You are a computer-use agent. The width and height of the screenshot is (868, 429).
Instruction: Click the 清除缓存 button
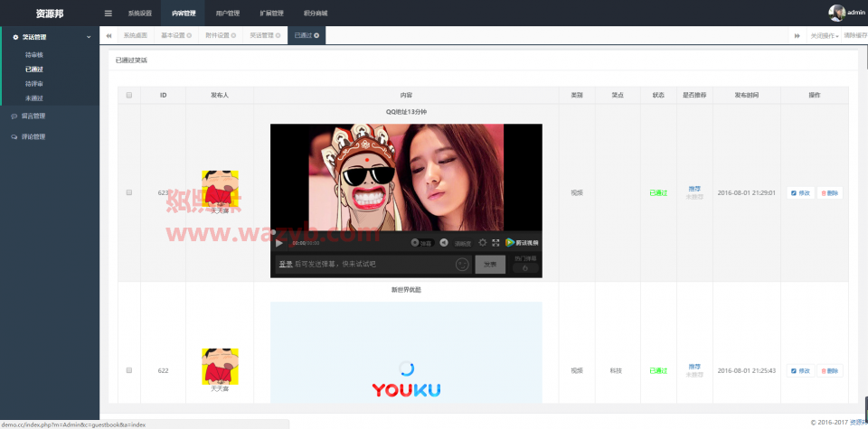(x=856, y=35)
